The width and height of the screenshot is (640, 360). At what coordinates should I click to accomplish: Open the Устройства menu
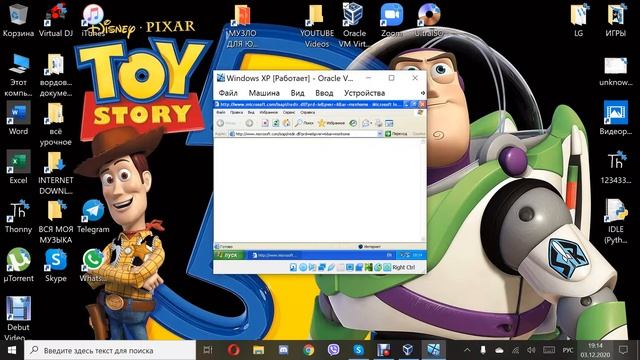pos(364,93)
